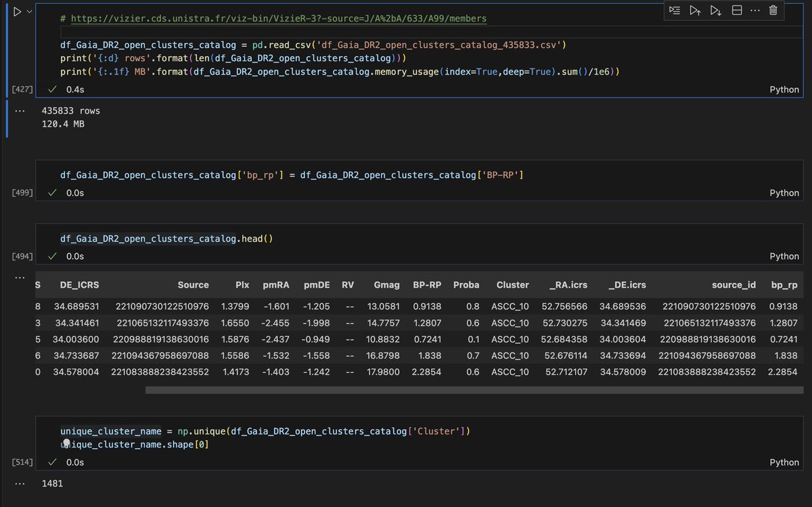Click the Gmag value 17.9800

[x=383, y=372]
